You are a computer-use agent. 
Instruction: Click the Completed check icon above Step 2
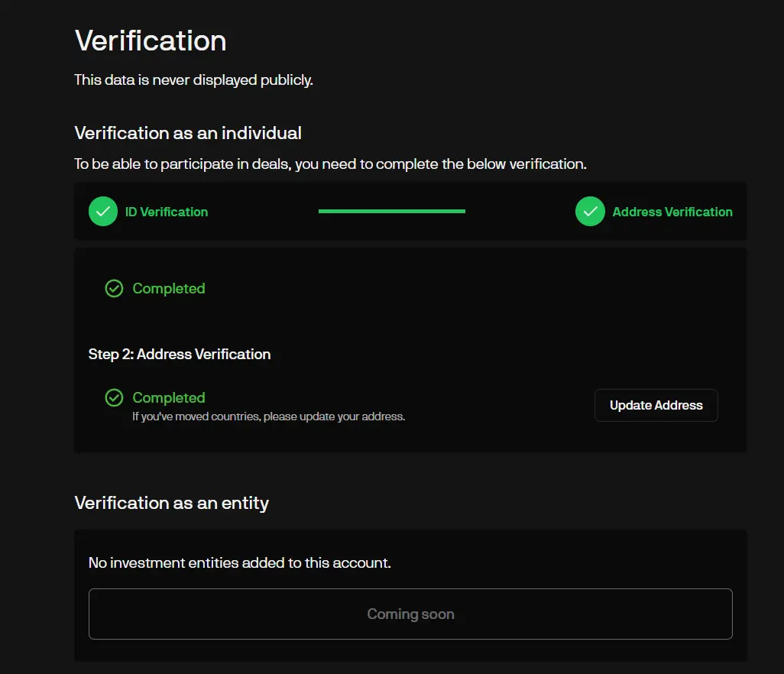pyautogui.click(x=114, y=289)
